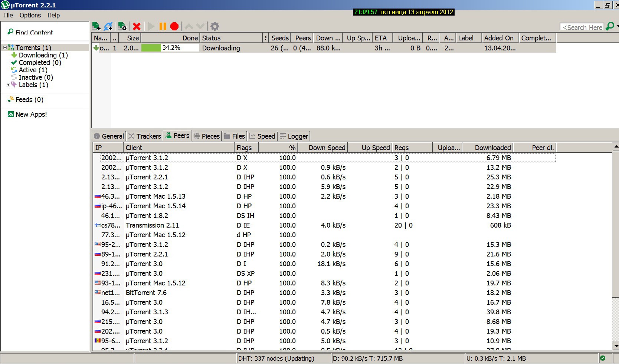Click the Move Up Queue arrow

click(189, 26)
